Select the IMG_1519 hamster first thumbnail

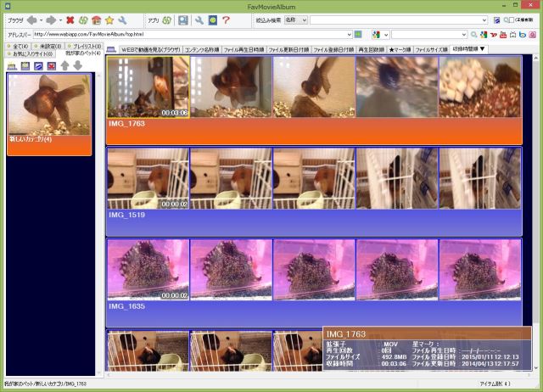tap(148, 178)
